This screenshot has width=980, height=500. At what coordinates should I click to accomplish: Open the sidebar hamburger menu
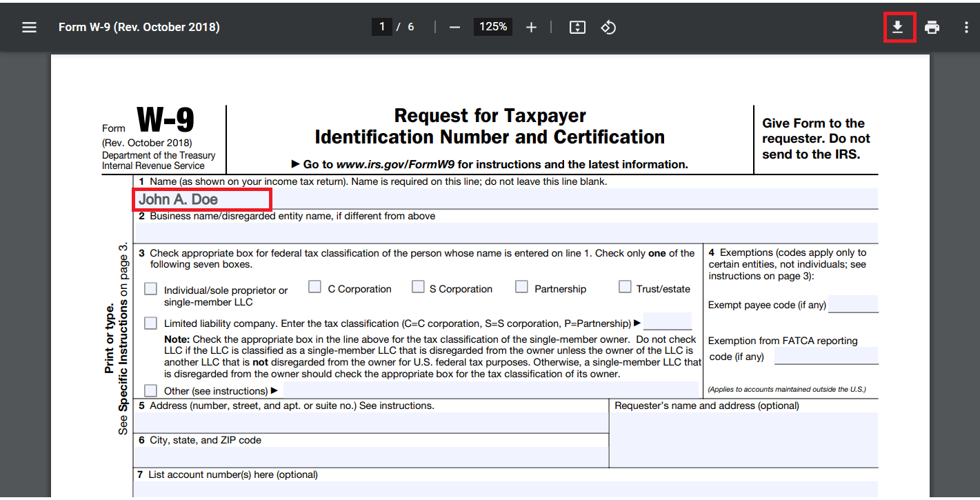point(29,28)
